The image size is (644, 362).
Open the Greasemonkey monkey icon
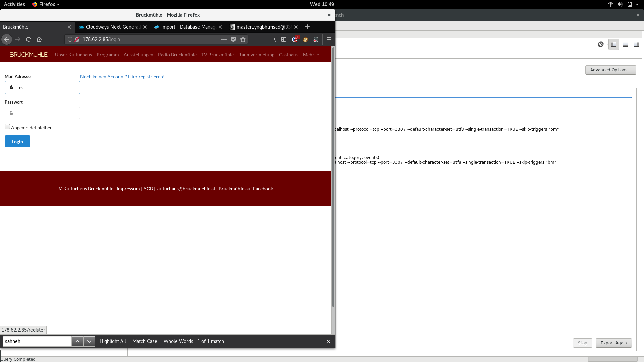coord(305,39)
